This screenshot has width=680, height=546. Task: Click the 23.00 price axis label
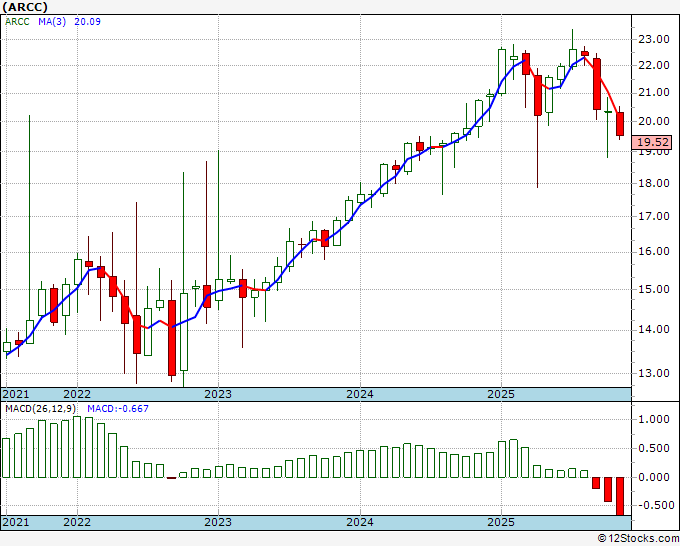point(654,39)
